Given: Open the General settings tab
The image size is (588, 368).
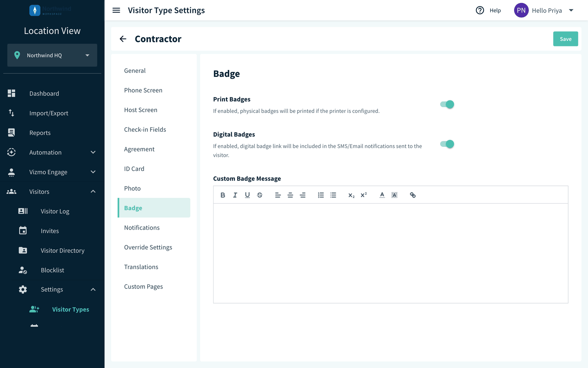Looking at the screenshot, I should point(154,71).
